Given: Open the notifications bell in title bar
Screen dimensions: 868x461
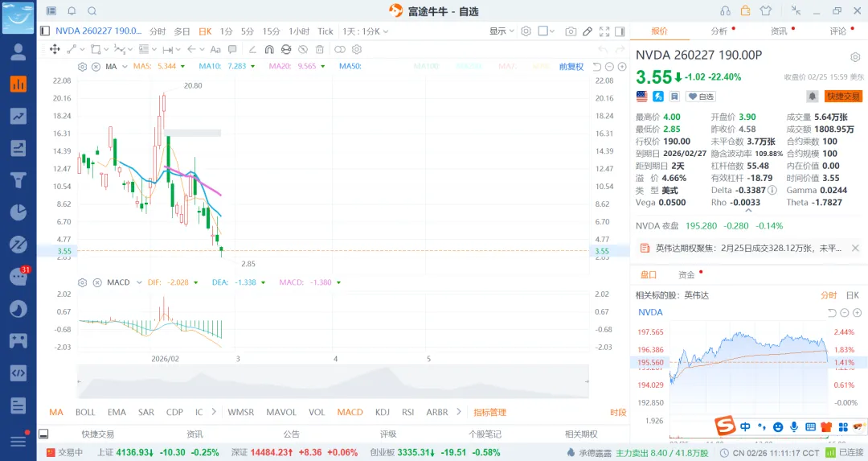Looking at the screenshot, I should [x=72, y=11].
